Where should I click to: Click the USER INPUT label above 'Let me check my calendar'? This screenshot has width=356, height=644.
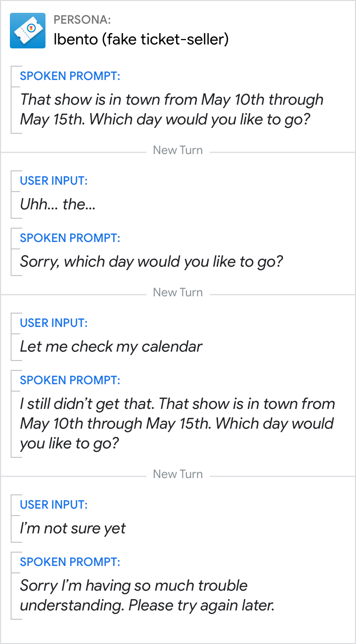coord(53,323)
